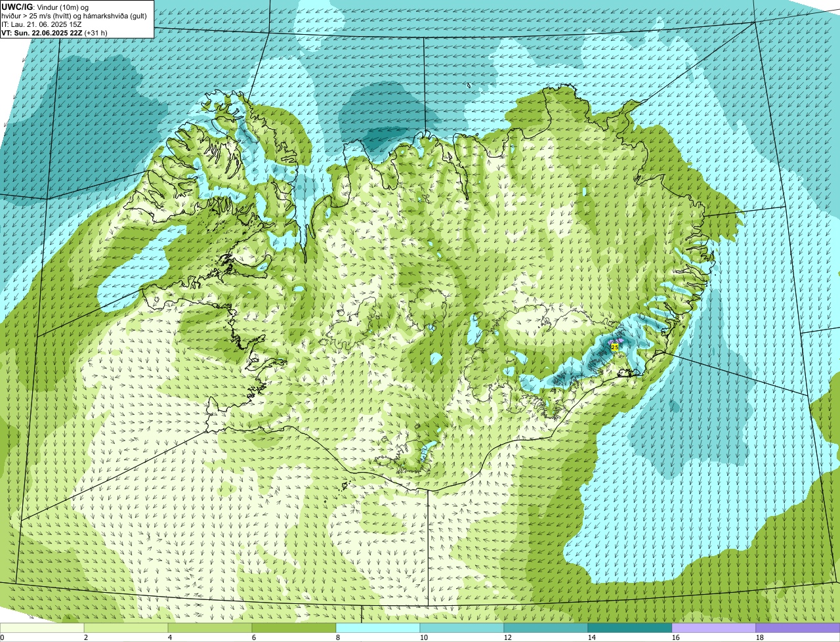
Task: Click the yellow 25 max gust marker
Action: coord(614,347)
